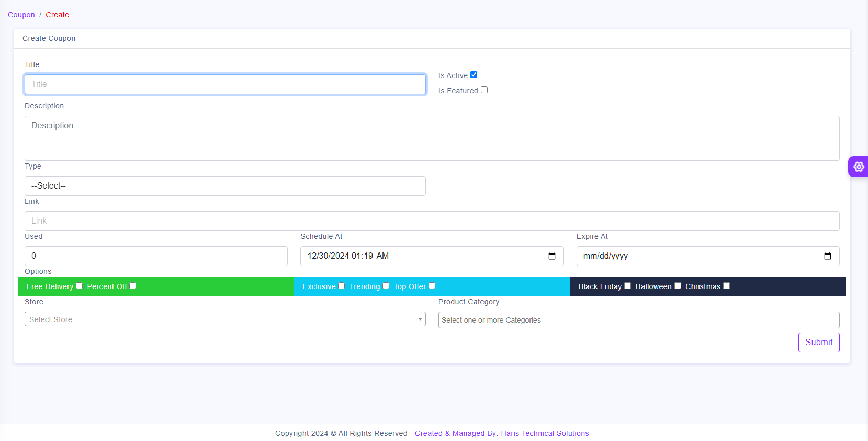
Task: Tick the Free Delivery option
Action: click(x=80, y=286)
